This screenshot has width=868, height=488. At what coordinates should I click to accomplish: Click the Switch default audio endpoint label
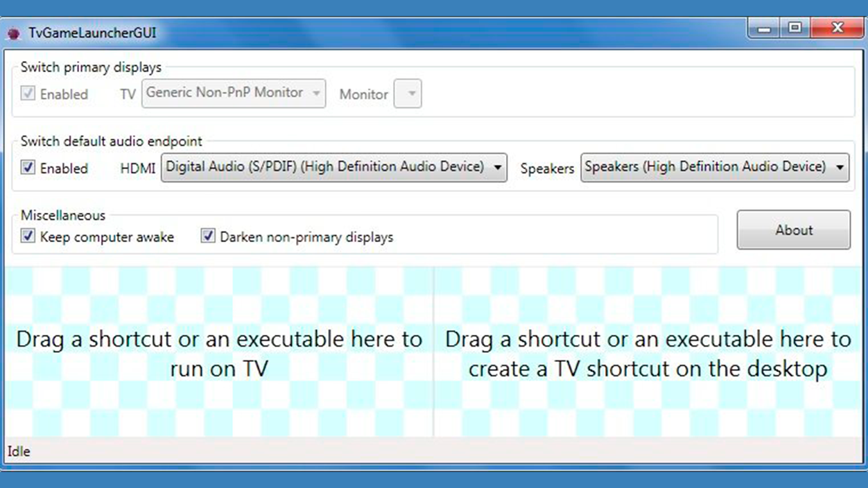(x=110, y=141)
